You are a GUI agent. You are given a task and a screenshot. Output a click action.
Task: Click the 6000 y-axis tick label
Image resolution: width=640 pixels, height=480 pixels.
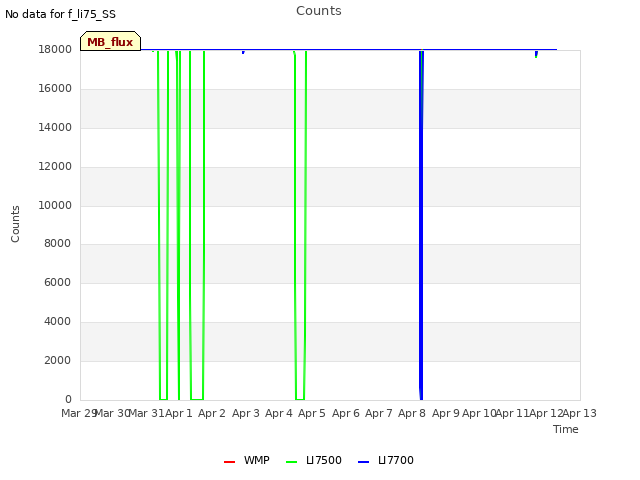(x=58, y=282)
